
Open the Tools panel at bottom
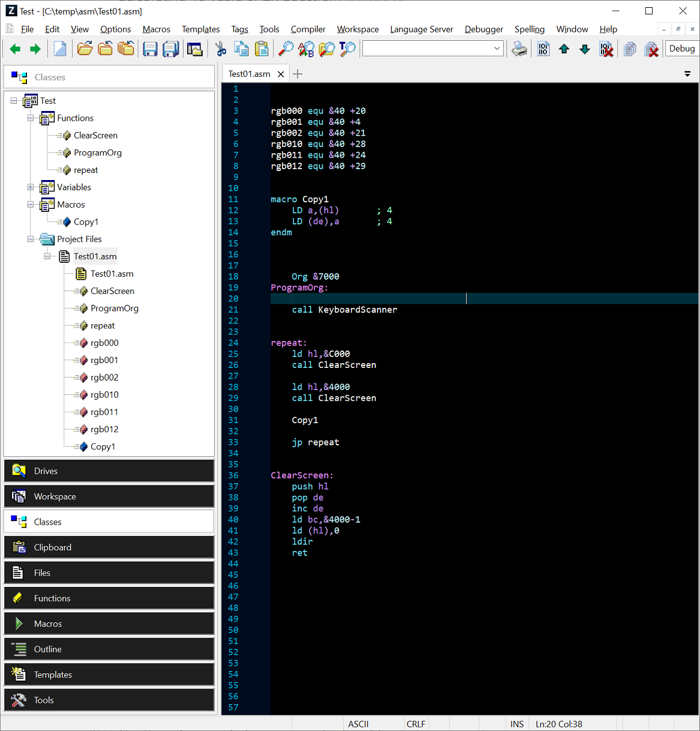click(x=109, y=700)
